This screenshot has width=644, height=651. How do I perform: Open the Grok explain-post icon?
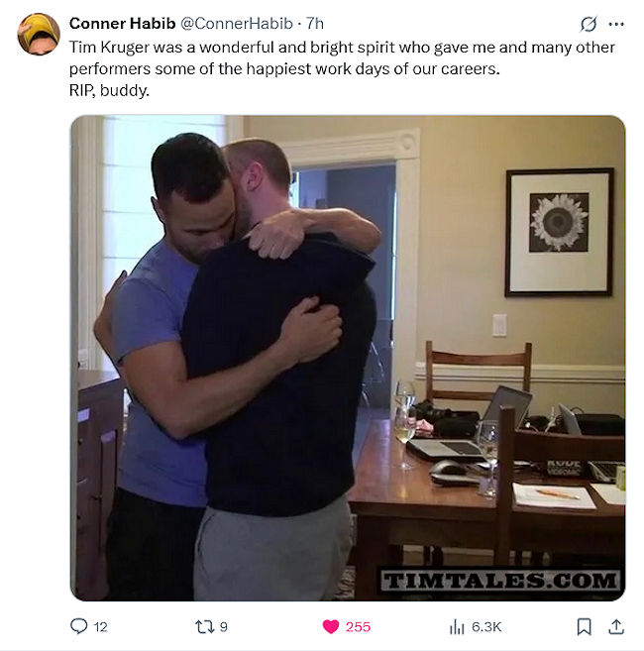tap(589, 24)
